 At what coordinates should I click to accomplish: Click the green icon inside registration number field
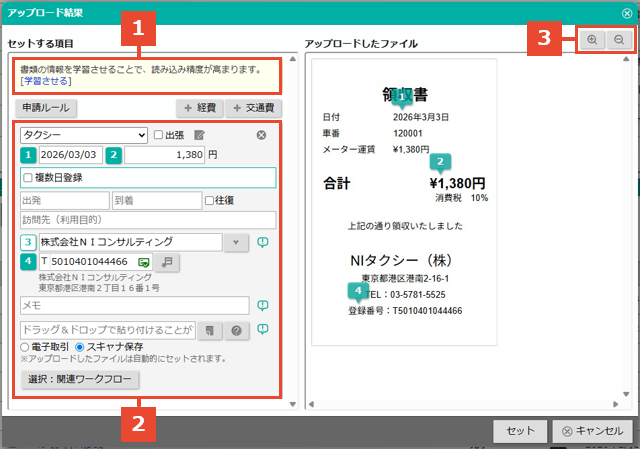[x=145, y=262]
